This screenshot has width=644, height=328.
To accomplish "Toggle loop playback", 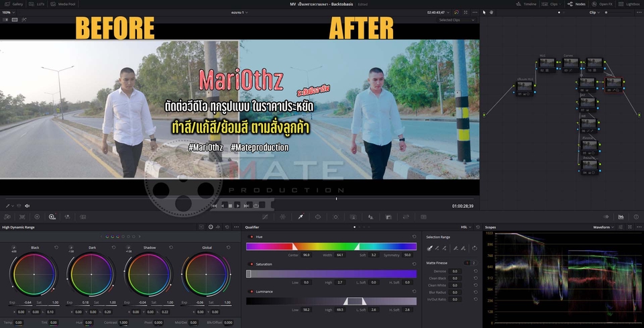I will [x=256, y=206].
